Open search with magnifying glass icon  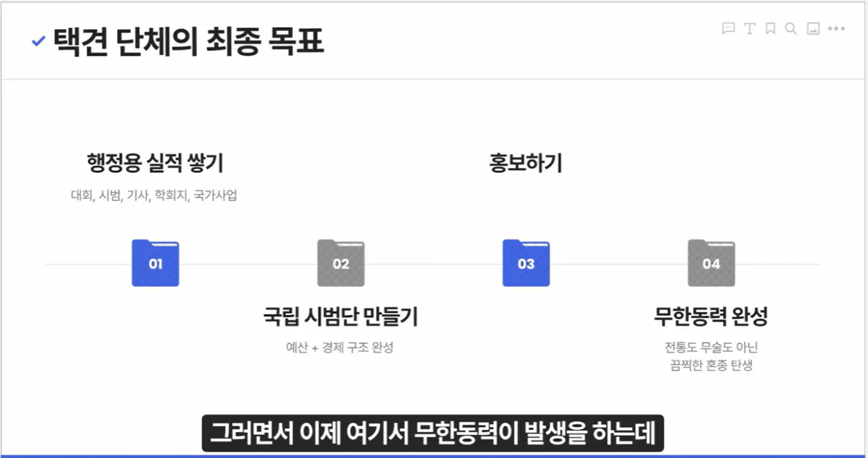point(791,28)
